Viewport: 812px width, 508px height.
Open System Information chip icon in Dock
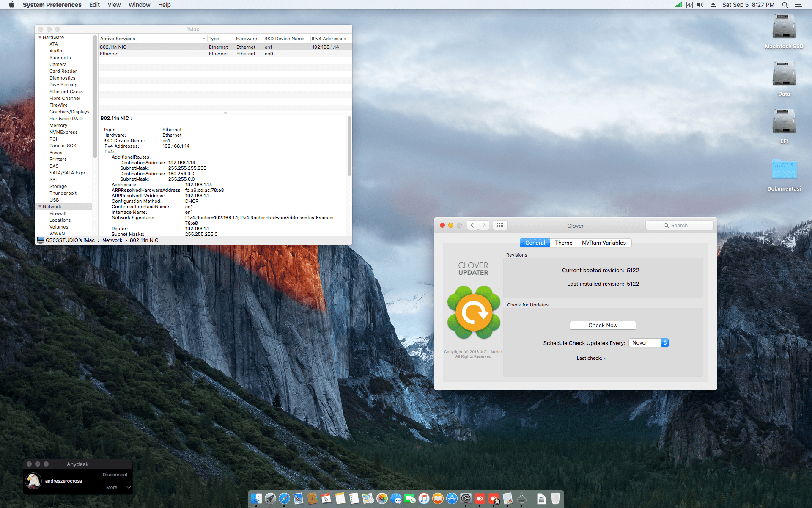click(521, 499)
